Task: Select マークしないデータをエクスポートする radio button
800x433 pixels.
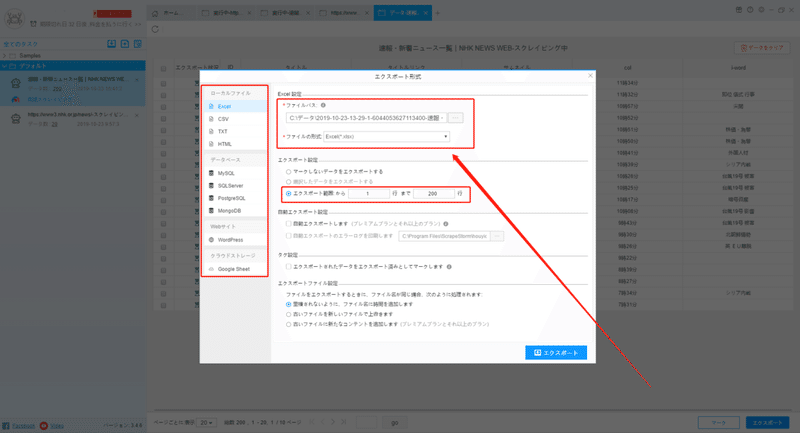Action: 289,172
